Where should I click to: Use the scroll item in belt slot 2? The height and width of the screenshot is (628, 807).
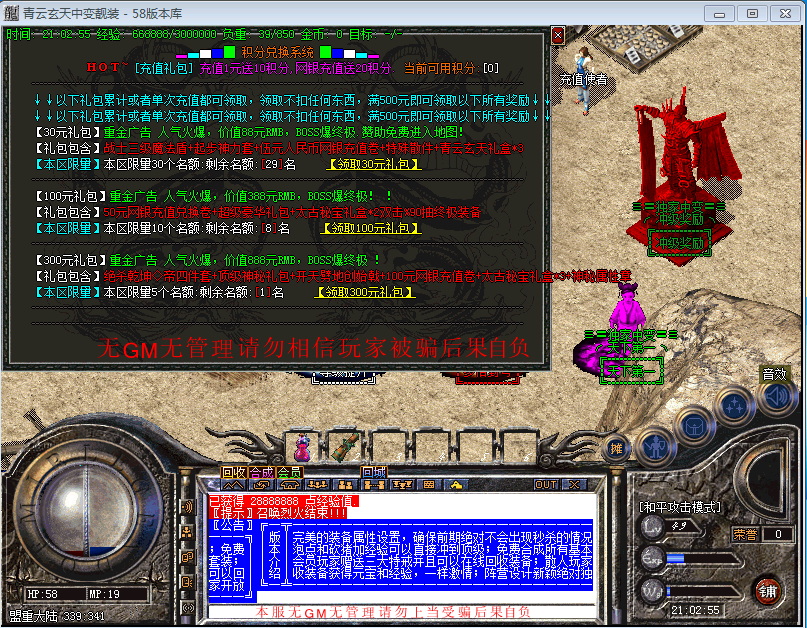[x=345, y=447]
